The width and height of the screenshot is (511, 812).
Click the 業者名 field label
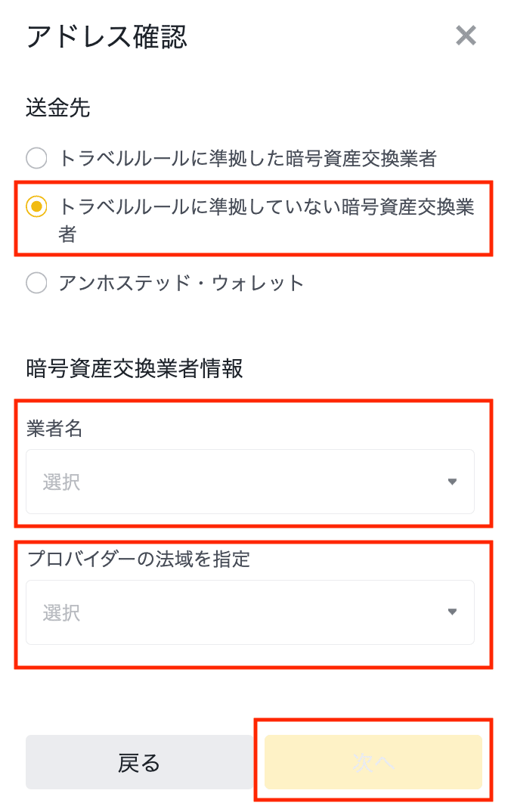54,429
